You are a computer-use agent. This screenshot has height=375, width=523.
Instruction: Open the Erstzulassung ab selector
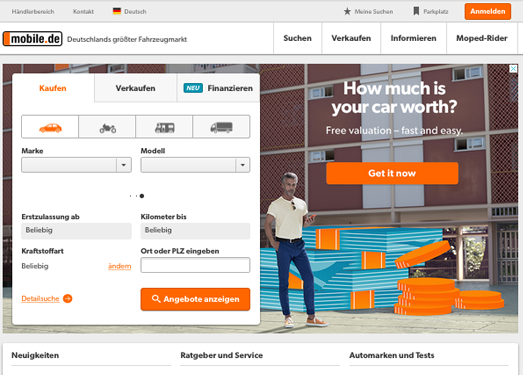(x=76, y=231)
